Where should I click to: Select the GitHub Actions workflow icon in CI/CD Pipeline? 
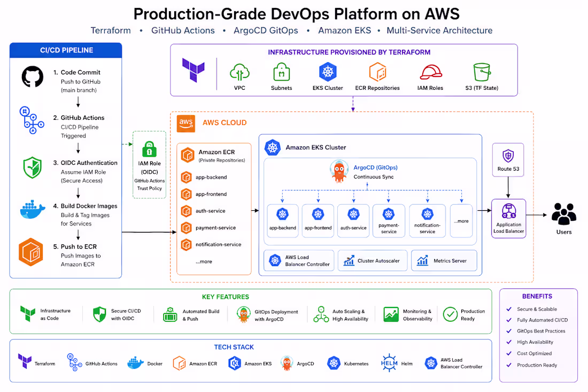coord(32,120)
